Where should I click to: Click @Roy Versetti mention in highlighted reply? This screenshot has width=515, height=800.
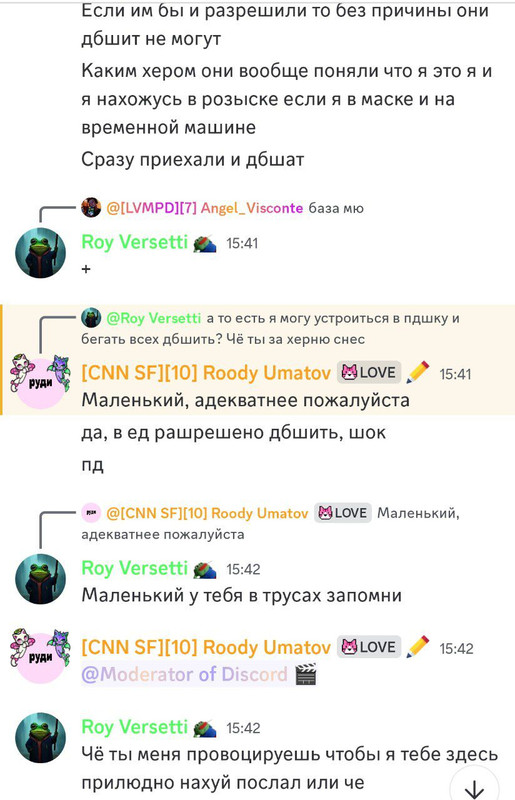click(154, 318)
